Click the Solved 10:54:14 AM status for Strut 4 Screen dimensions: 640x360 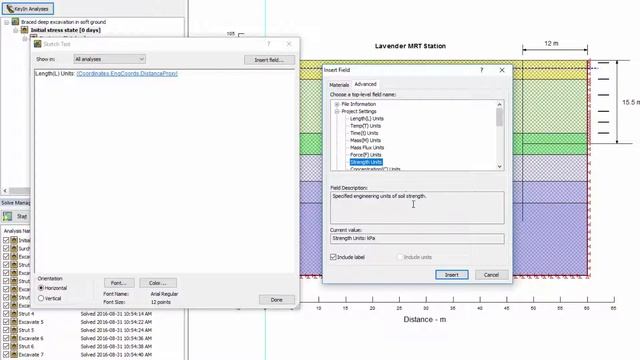116,314
